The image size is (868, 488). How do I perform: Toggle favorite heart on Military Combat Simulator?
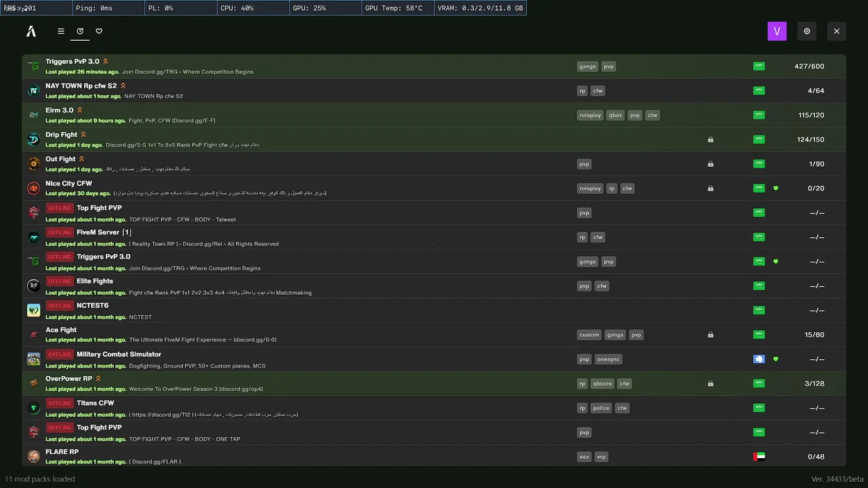pyautogui.click(x=776, y=359)
